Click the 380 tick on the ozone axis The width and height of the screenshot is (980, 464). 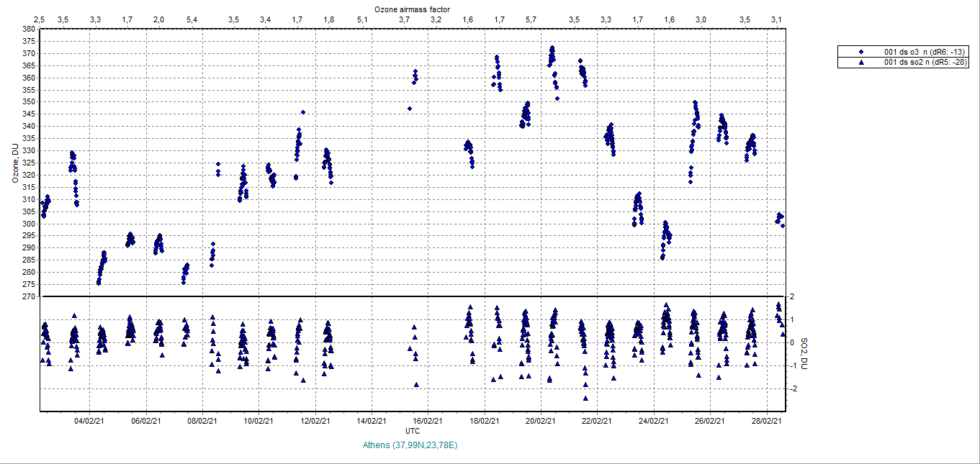29,29
